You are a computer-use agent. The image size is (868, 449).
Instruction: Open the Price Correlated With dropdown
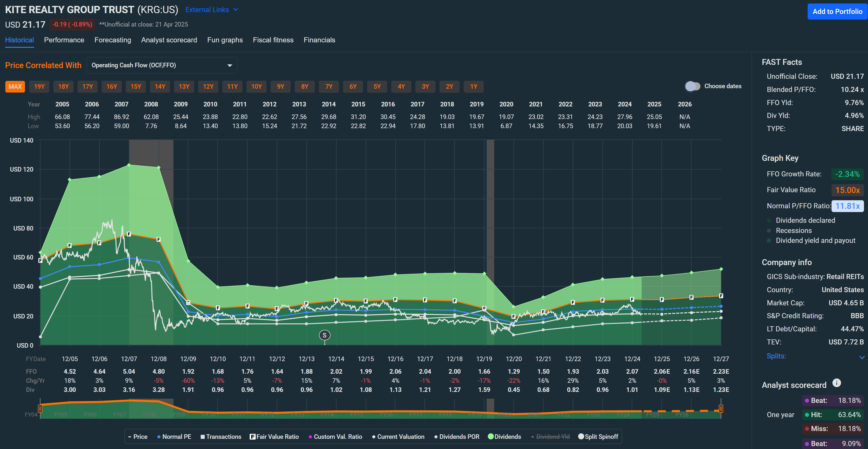(162, 65)
